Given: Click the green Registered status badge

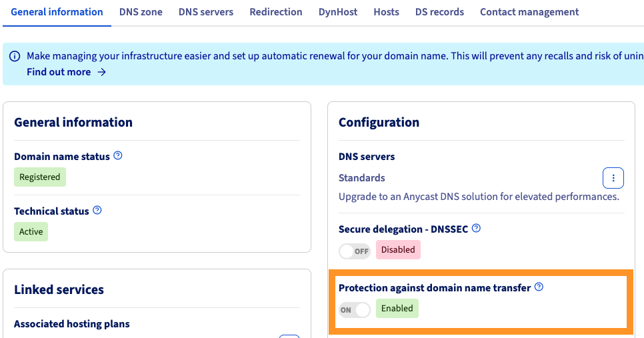Looking at the screenshot, I should click(x=40, y=177).
